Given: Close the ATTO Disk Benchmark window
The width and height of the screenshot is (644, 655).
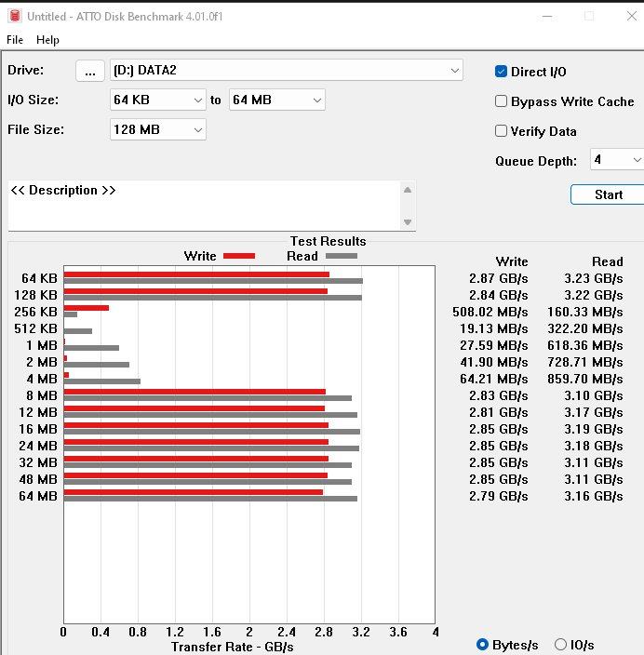Looking at the screenshot, I should pos(632,16).
